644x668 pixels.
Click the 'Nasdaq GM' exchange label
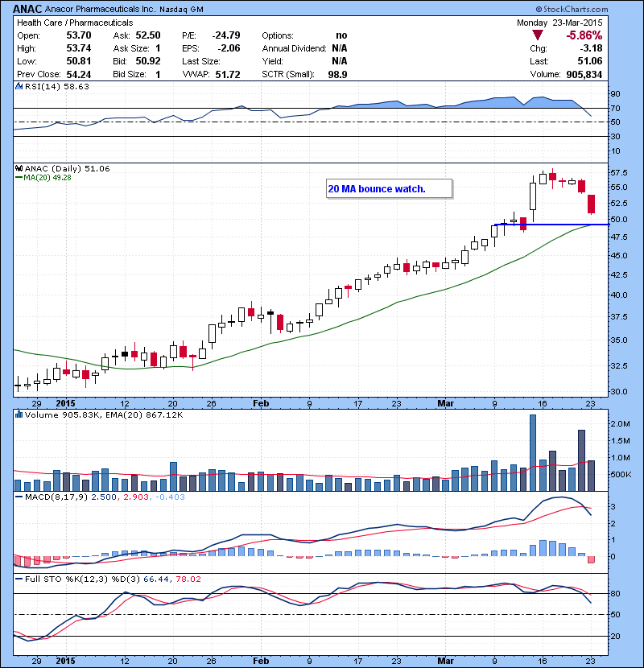pos(181,10)
